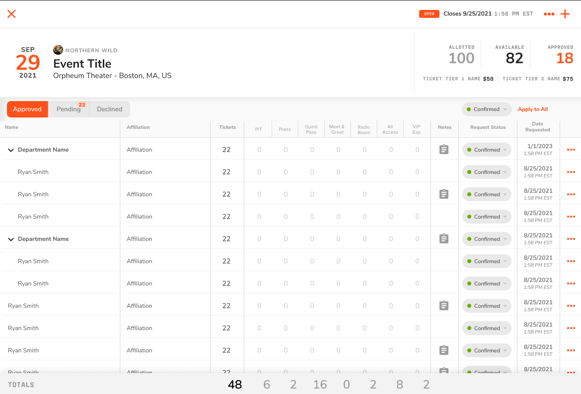The image size is (581, 394).
Task: Click the TOTALS label in the footer
Action: [x=21, y=385]
